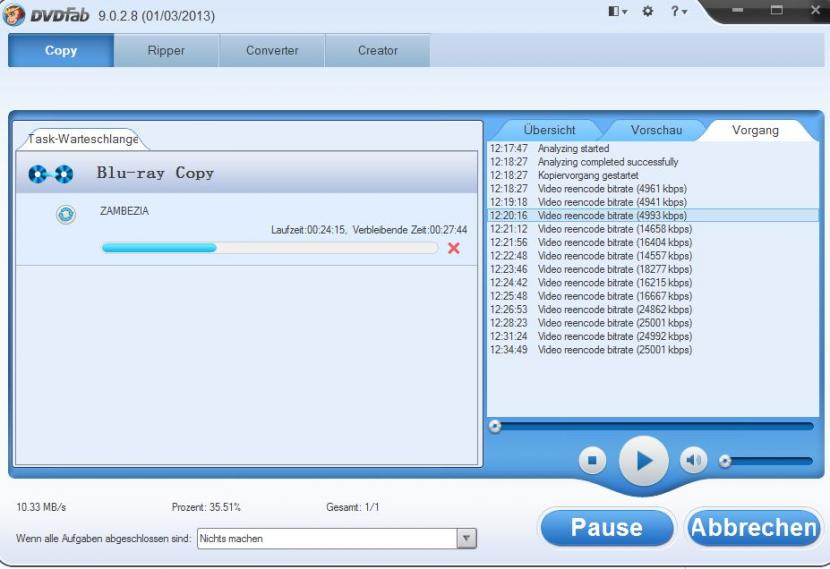Select the ZAMBEZIA task title

[x=124, y=211]
